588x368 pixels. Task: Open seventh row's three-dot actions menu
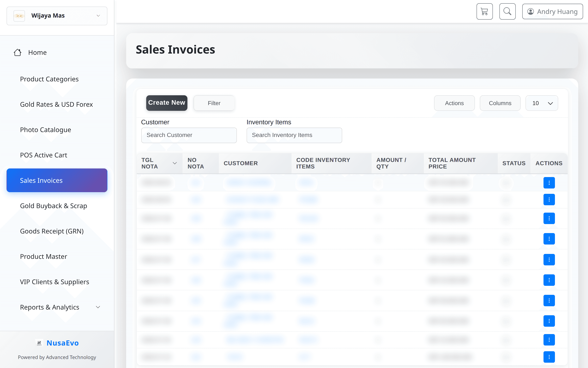click(549, 301)
